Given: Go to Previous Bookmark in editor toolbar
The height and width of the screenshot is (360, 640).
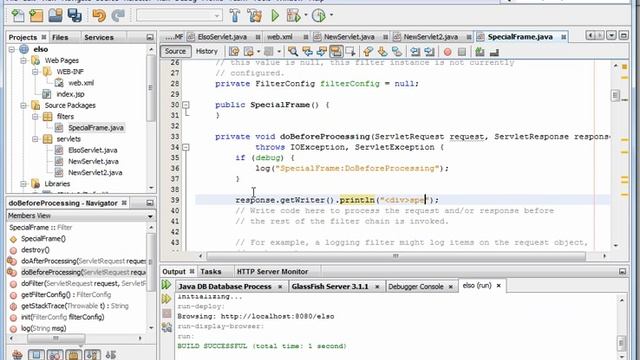Looking at the screenshot, I should (x=368, y=51).
